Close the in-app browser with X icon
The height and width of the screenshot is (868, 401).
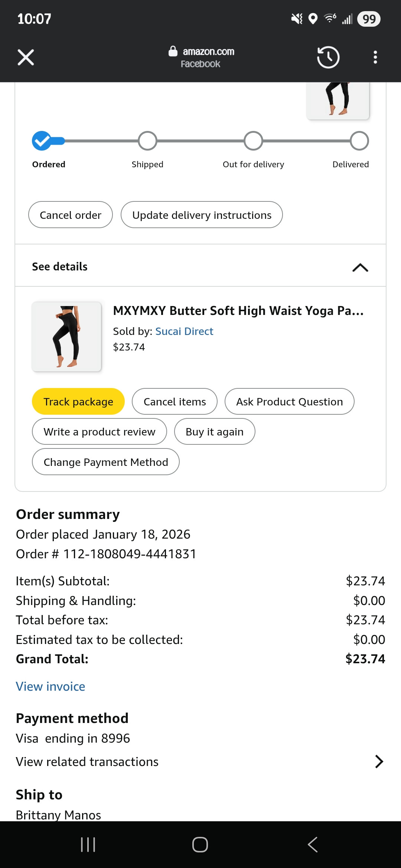point(26,57)
